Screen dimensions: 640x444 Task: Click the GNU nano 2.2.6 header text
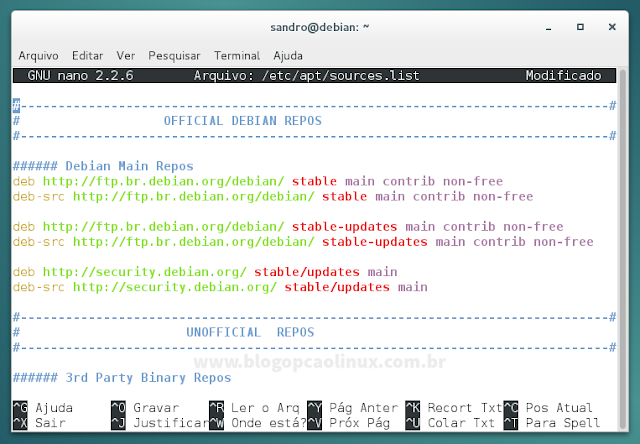pyautogui.click(x=80, y=75)
